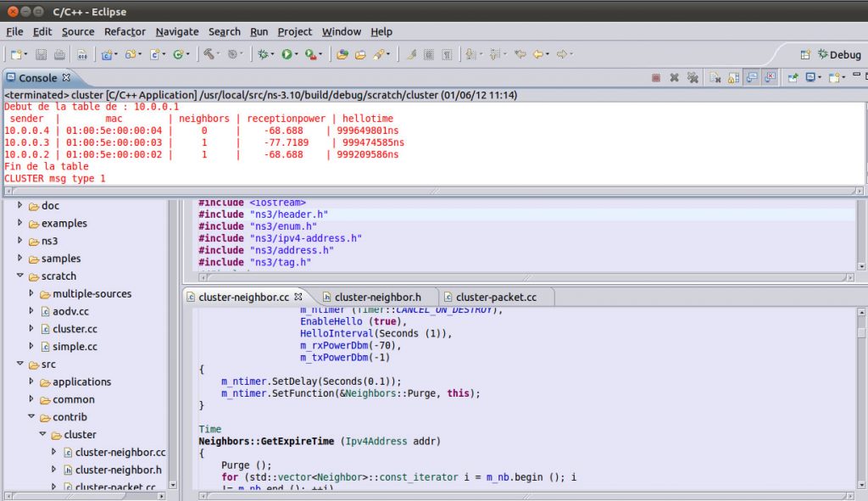Click the red Terminate console icon
Screen dimensions: 868x501
point(656,78)
